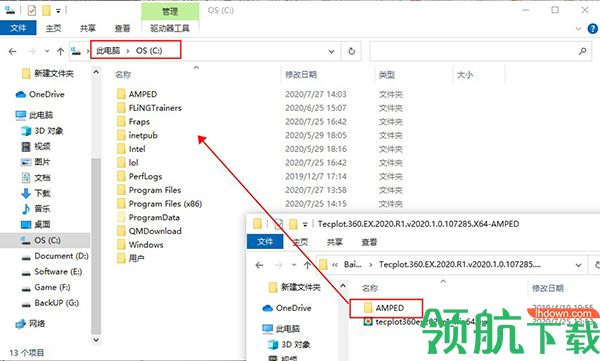Open the 驱动器工具 ribbon tab
600x361 pixels.
[x=170, y=28]
